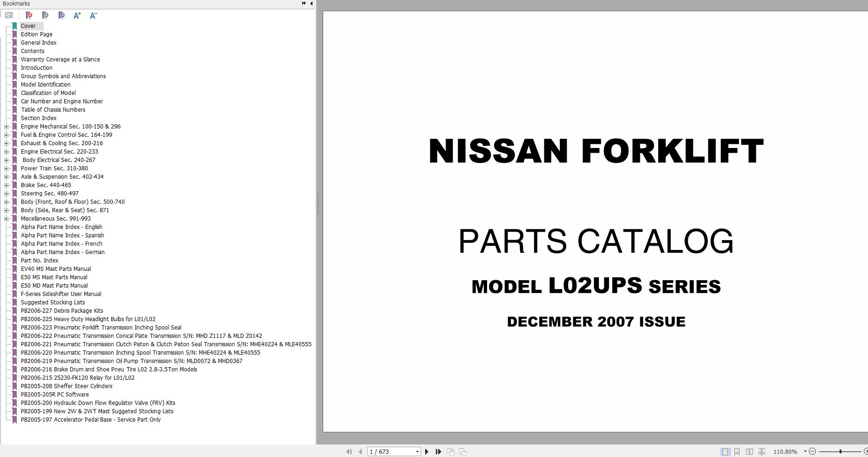Screen dimensions: 868x457
Task: Adjust the zoom level slider
Action: tap(841, 451)
